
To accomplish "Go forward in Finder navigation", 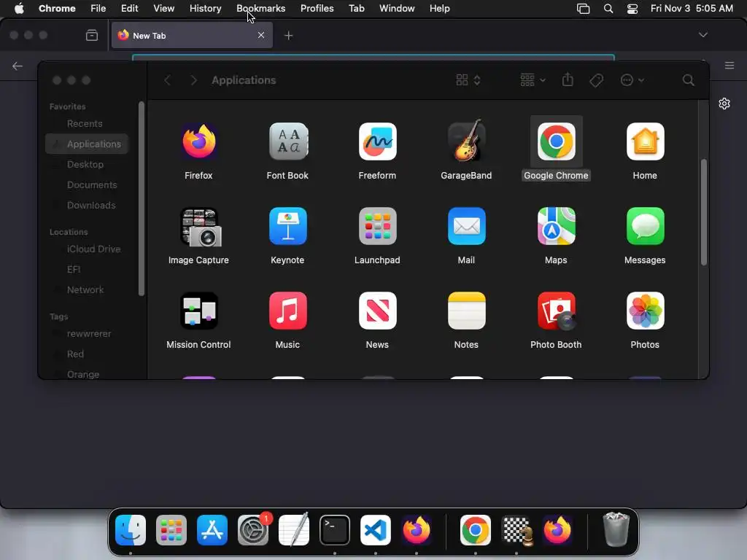I will [x=193, y=80].
